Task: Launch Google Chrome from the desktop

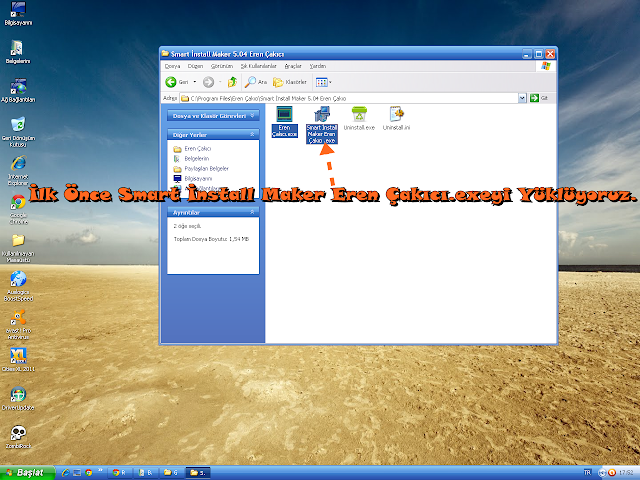Action: (x=18, y=209)
